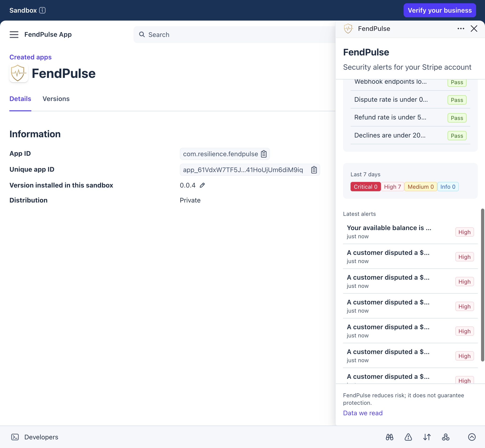
Task: Click the Private distribution value
Action: pyautogui.click(x=190, y=200)
